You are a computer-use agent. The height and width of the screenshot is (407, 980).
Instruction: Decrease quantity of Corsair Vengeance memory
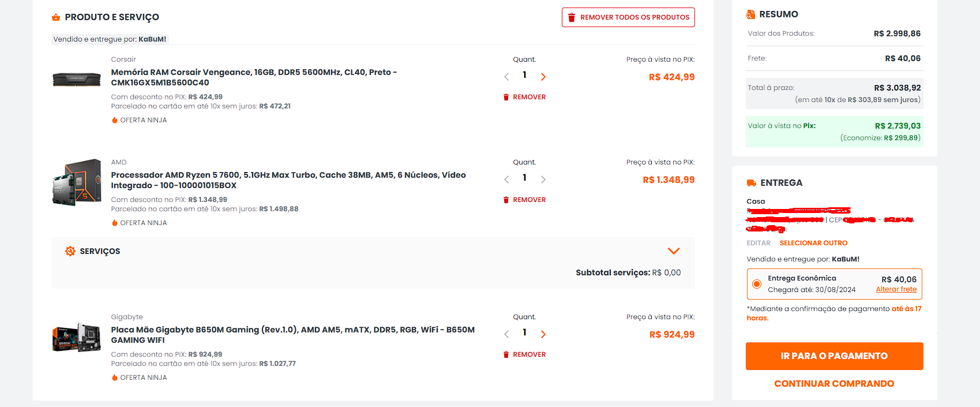(506, 77)
